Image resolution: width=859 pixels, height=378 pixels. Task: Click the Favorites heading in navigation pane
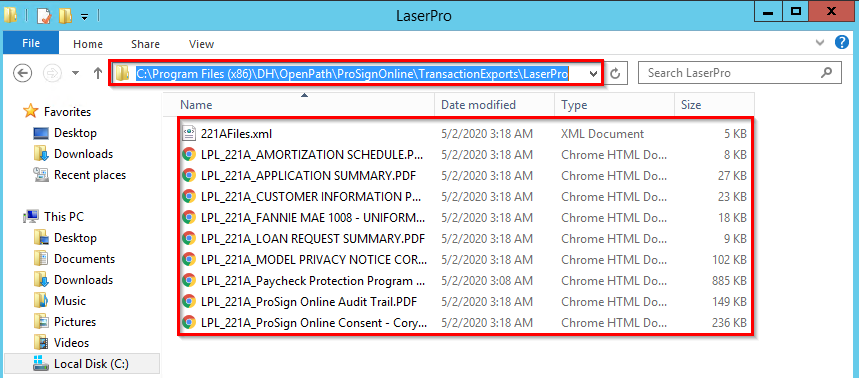[x=67, y=112]
